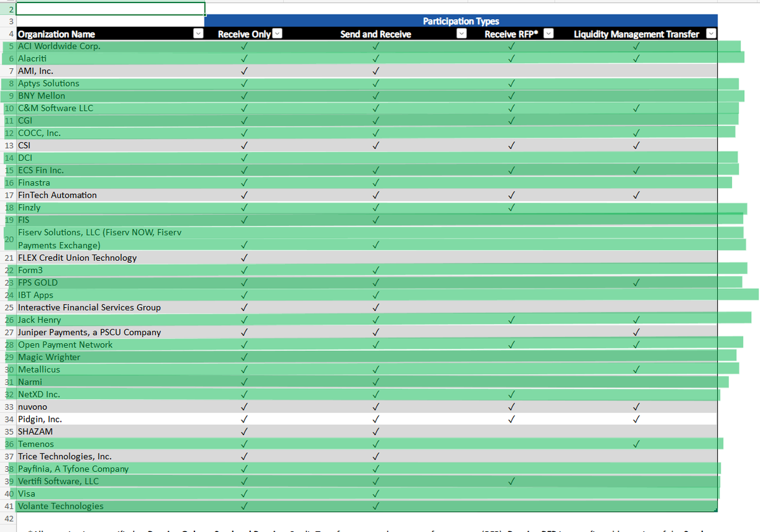
Task: Click Liquidity Management Transfer checkmark for FinTech Automation
Action: click(636, 195)
